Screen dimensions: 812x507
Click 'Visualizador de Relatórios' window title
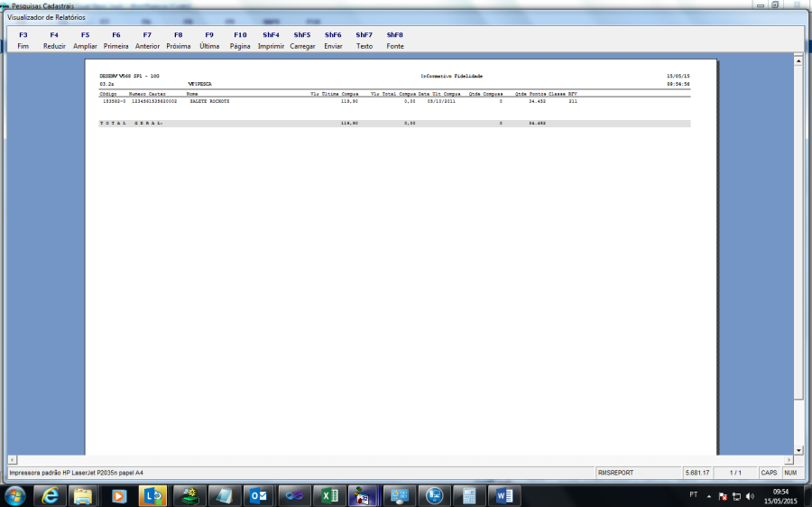pos(46,18)
